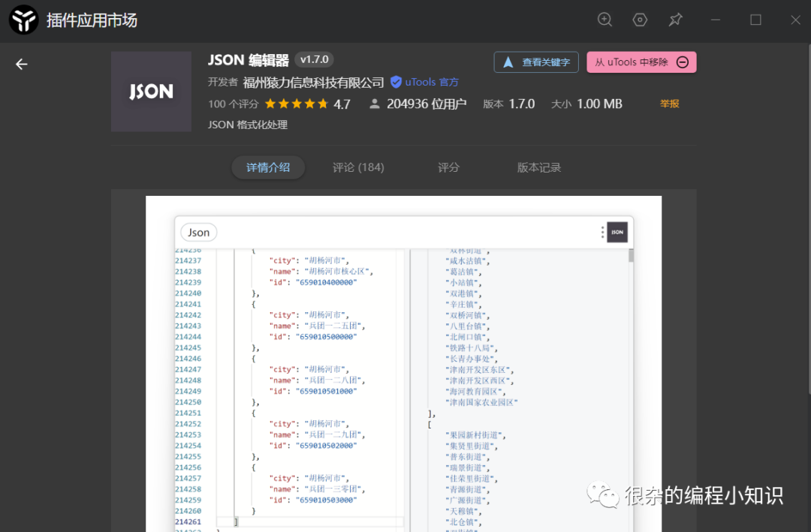811x532 pixels.
Task: Switch to the 评分 tab
Action: coord(448,167)
